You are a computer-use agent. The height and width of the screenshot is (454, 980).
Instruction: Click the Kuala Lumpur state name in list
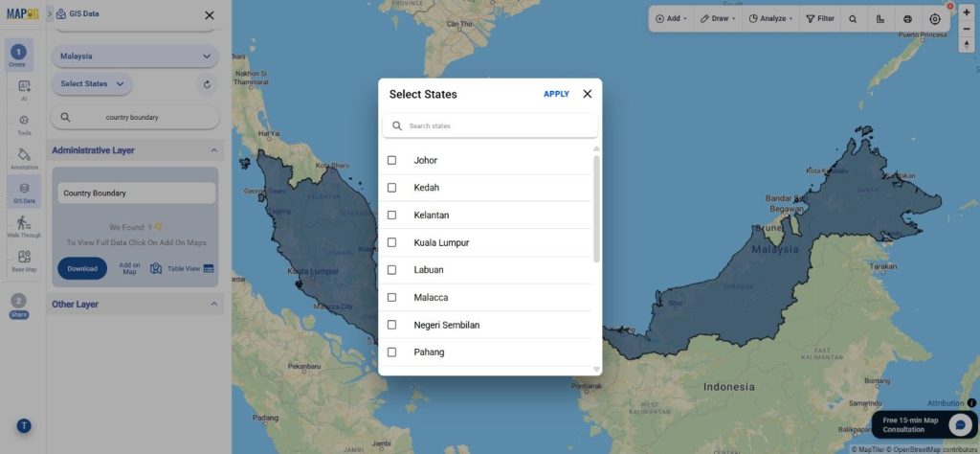[441, 242]
